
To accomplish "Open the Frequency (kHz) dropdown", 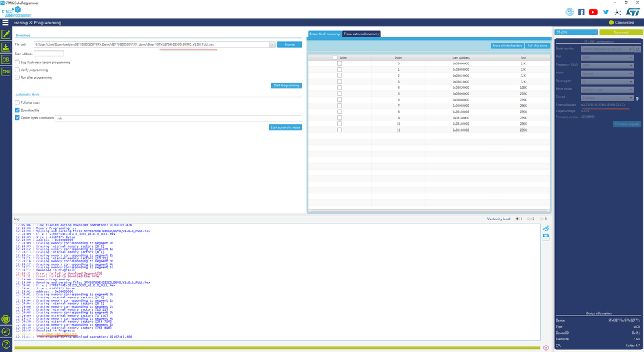I will pos(607,65).
